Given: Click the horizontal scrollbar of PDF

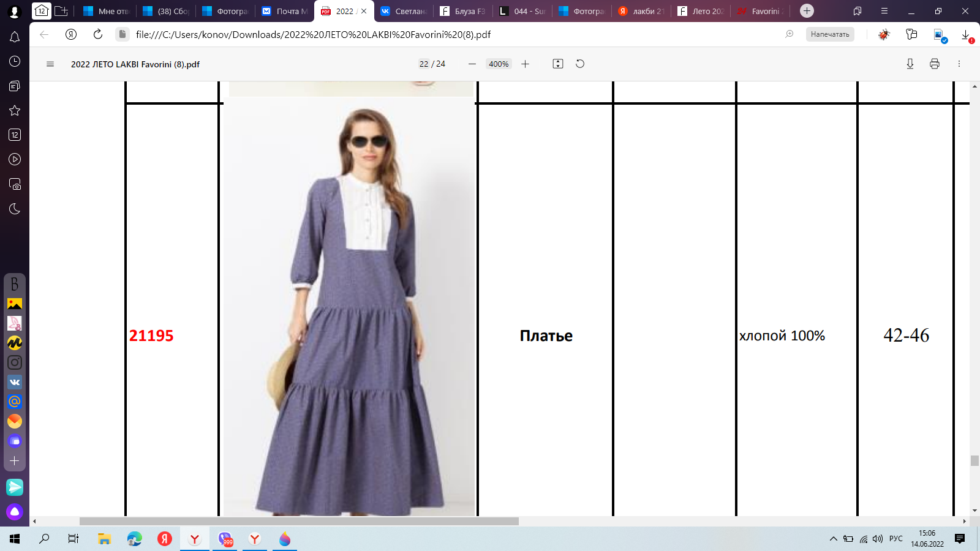Looking at the screenshot, I should click(299, 522).
